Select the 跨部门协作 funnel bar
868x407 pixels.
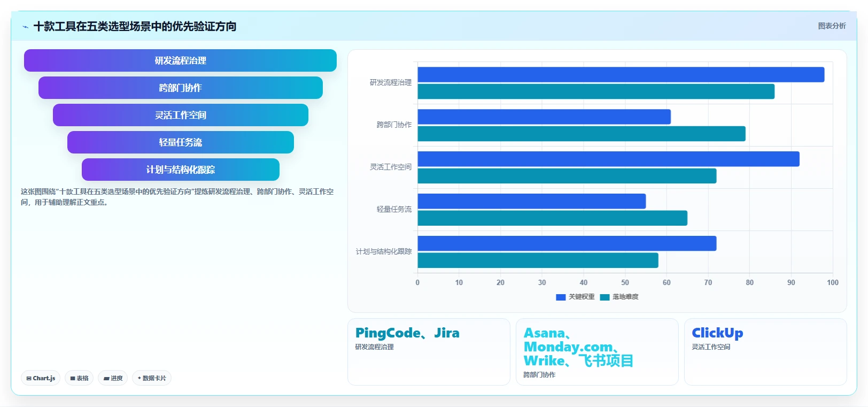coord(180,88)
